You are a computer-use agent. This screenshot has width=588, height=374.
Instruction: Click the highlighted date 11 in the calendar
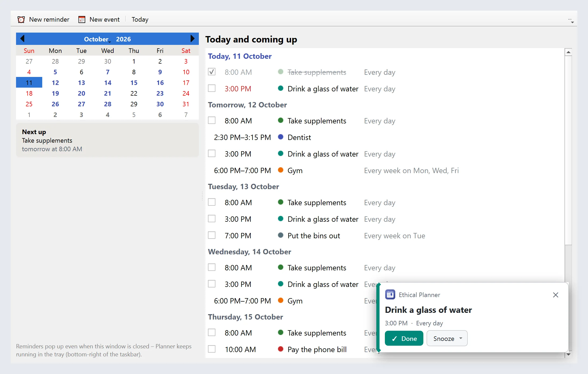click(x=29, y=83)
